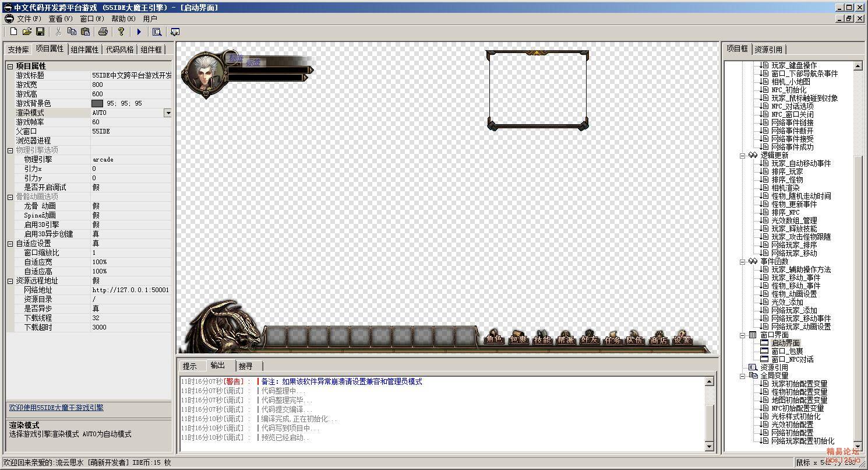Open the 查看(V) menu

(x=61, y=19)
